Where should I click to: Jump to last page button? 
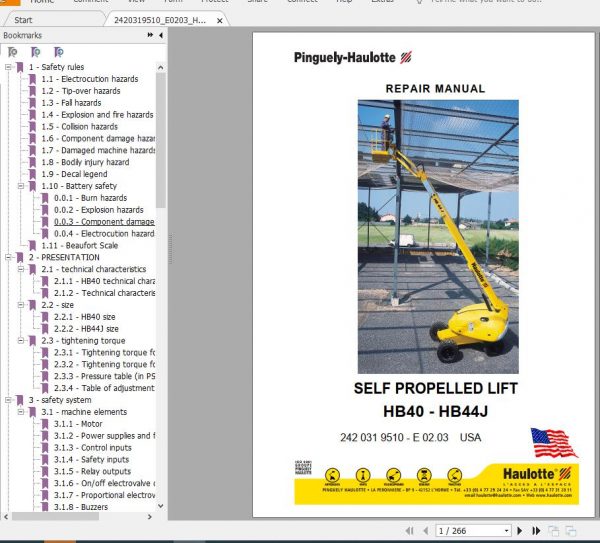click(x=536, y=531)
